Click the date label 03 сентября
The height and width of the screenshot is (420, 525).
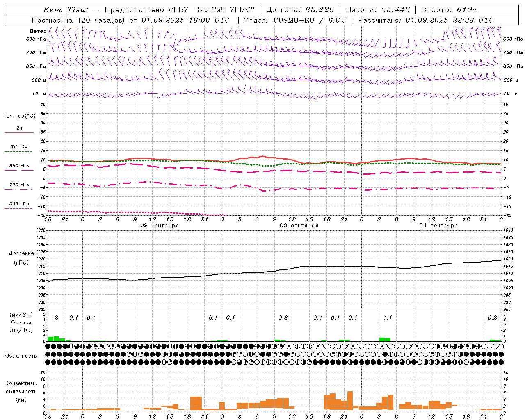pos(299,226)
